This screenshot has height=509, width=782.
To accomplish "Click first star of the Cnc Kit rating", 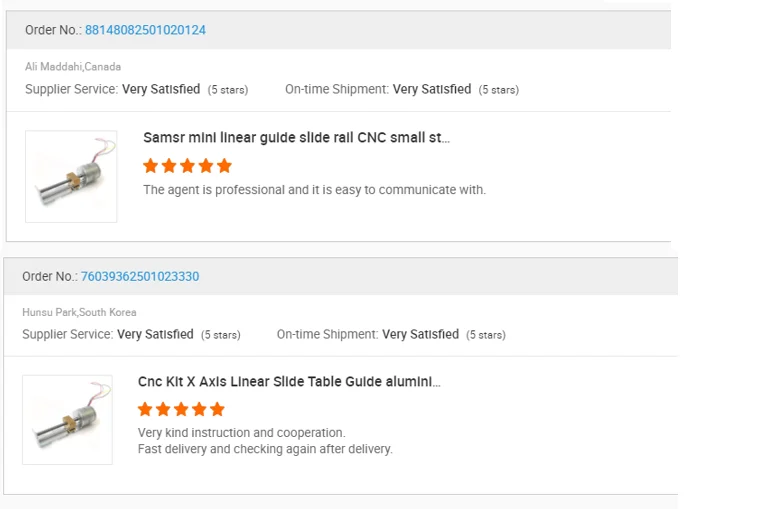I will pos(145,409).
